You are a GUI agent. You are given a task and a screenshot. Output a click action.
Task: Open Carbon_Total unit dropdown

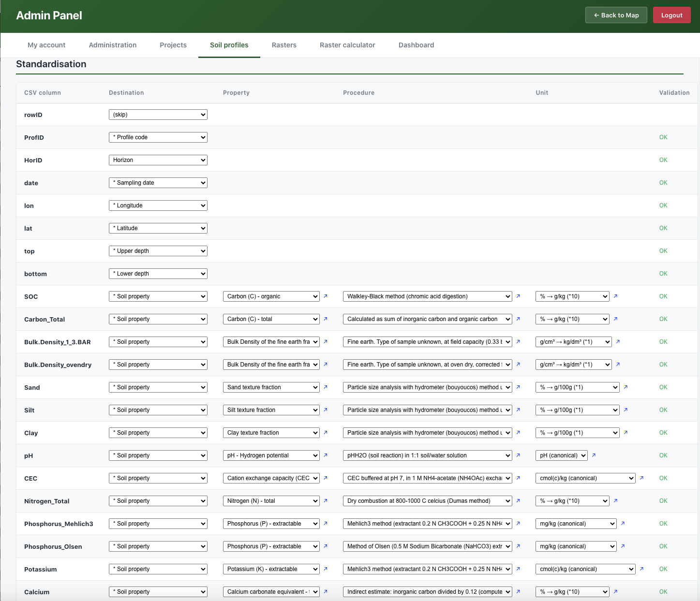pyautogui.click(x=572, y=319)
